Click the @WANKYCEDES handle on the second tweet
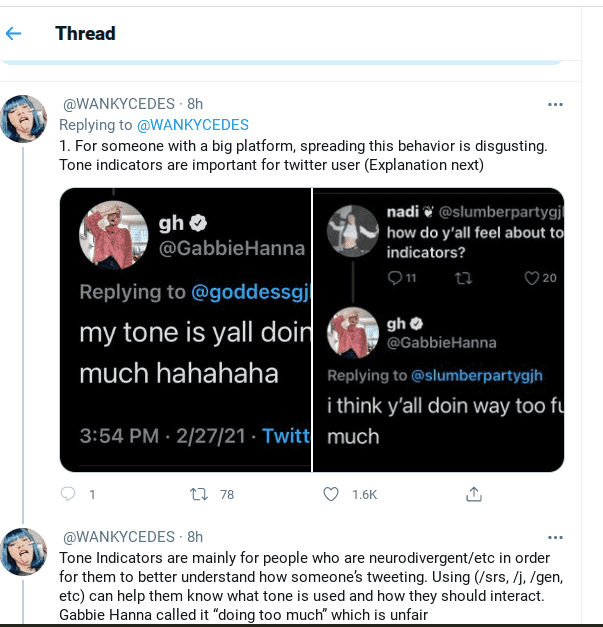603x627 pixels. pos(119,537)
